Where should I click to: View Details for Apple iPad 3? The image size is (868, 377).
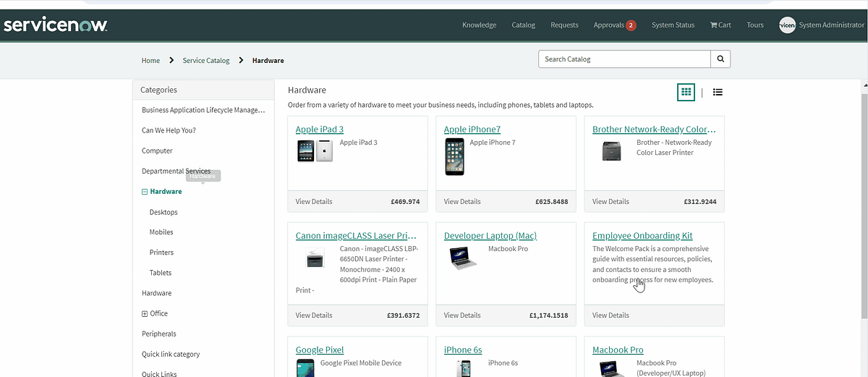tap(314, 202)
